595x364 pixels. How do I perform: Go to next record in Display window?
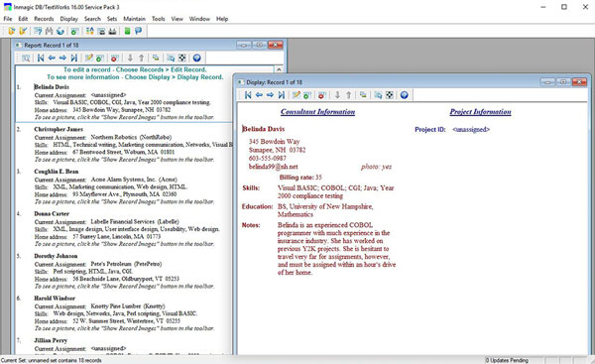click(270, 95)
